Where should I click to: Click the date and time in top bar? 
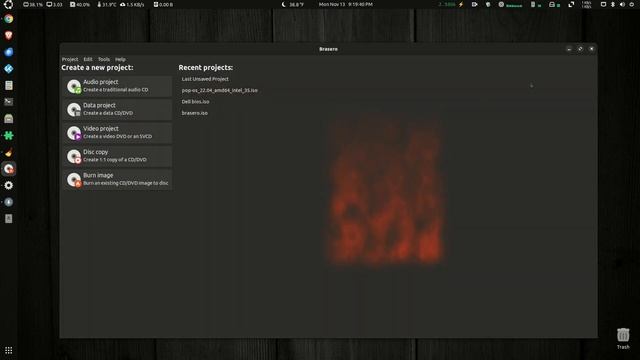346,4
